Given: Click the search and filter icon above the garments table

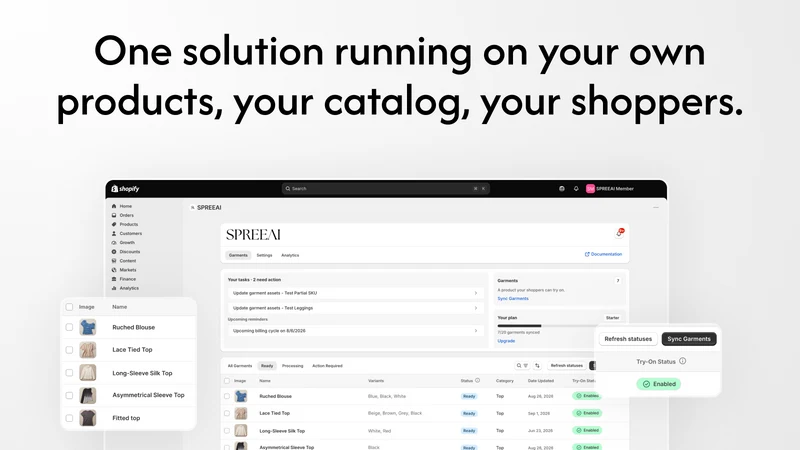Looking at the screenshot, I should click(522, 366).
